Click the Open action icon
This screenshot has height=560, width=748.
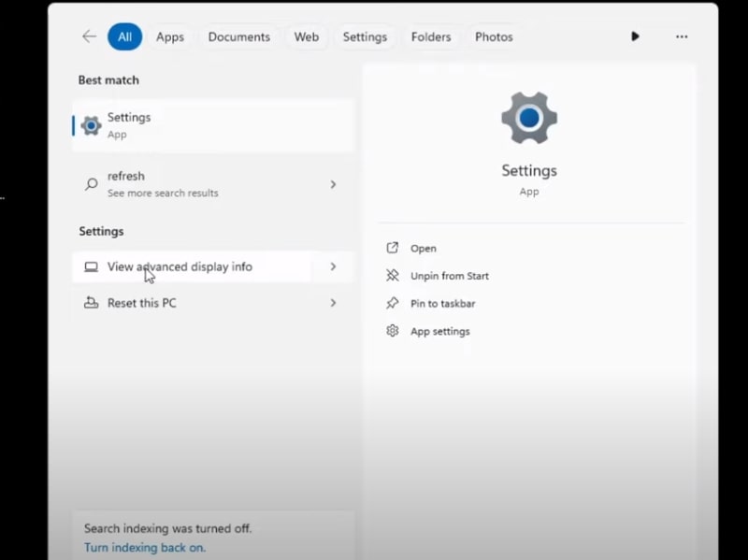393,249
